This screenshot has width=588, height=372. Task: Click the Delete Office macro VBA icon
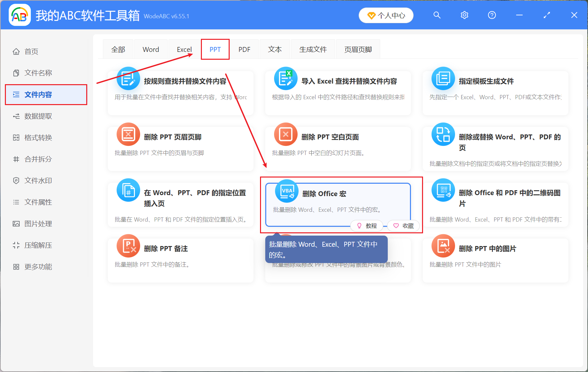click(x=286, y=191)
